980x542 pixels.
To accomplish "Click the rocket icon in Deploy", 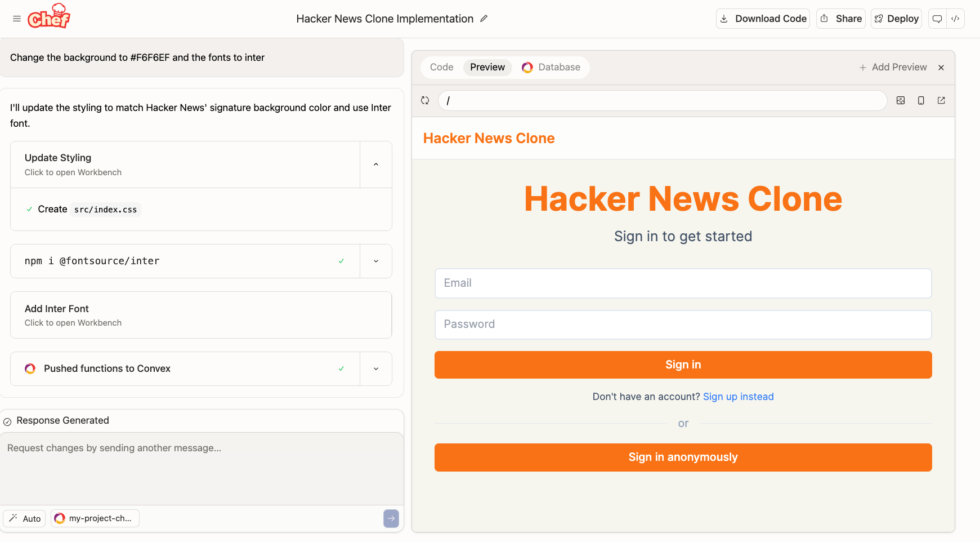I will [x=878, y=19].
